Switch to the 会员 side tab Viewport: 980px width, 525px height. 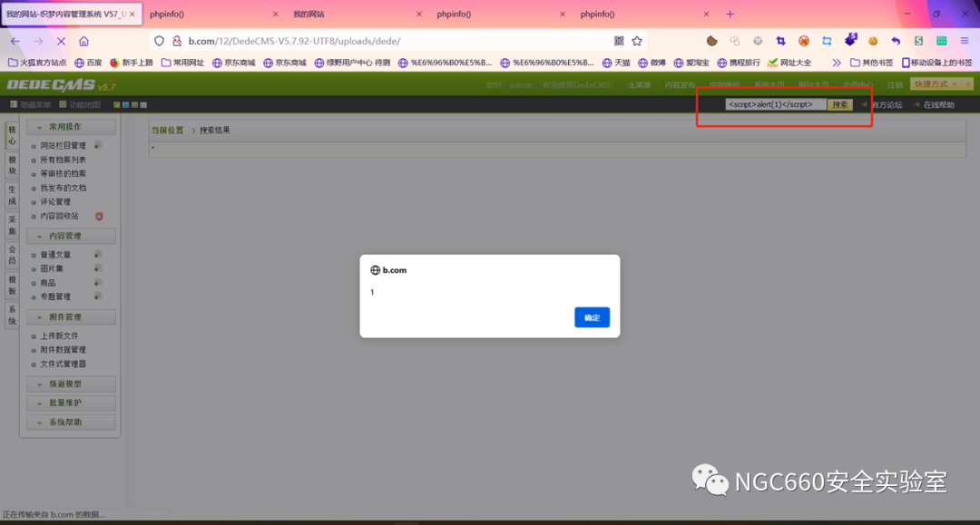click(12, 256)
